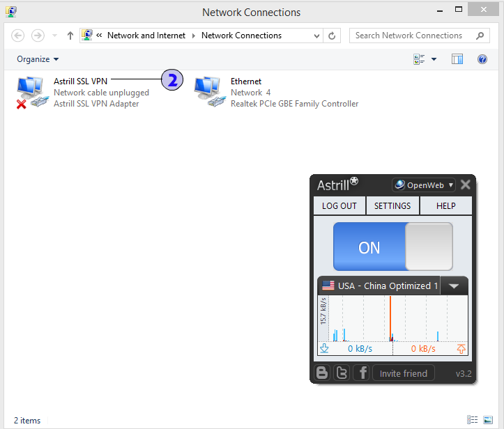Open the Organize menu
The image size is (504, 429).
point(38,59)
